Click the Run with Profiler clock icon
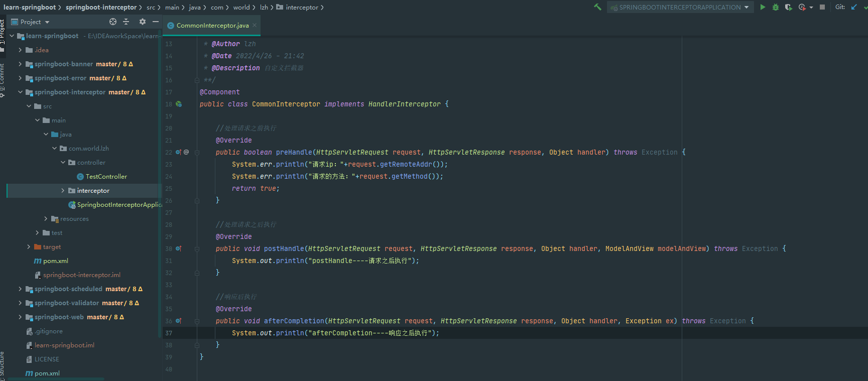This screenshot has width=868, height=381. point(802,7)
